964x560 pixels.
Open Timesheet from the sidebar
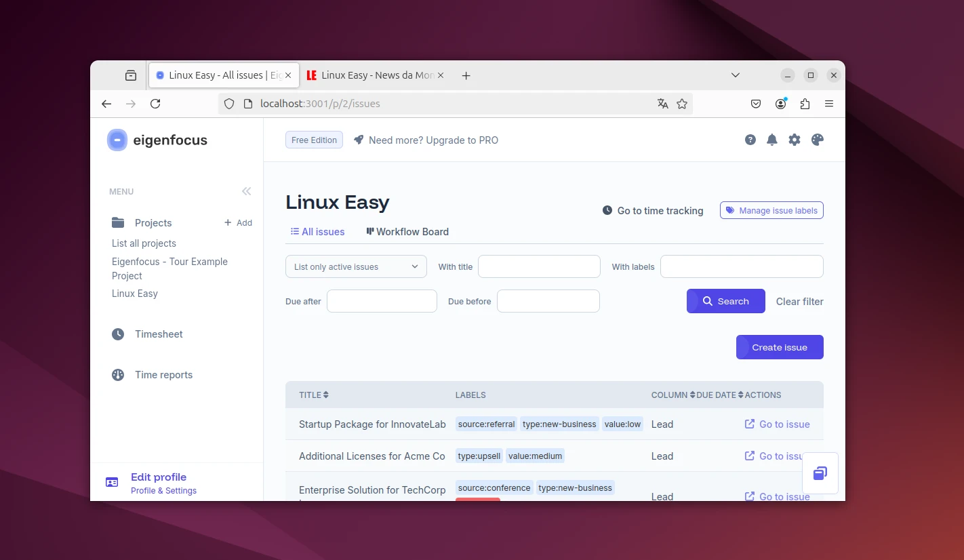click(159, 334)
